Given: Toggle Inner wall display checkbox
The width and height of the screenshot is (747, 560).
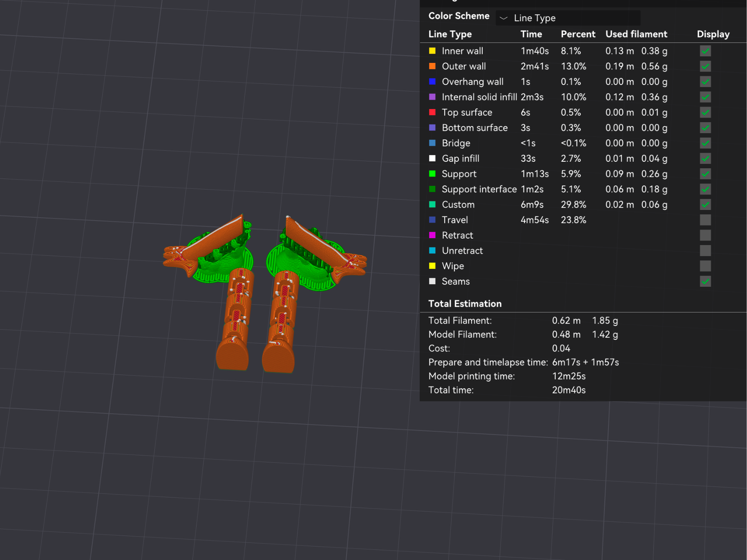Looking at the screenshot, I should tap(705, 51).
